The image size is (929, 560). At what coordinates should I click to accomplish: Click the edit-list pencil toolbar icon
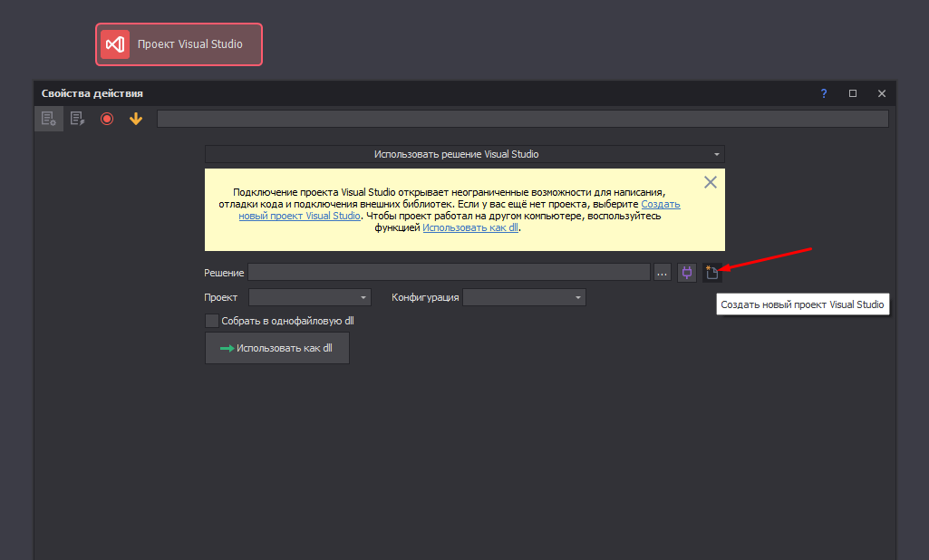tap(78, 119)
